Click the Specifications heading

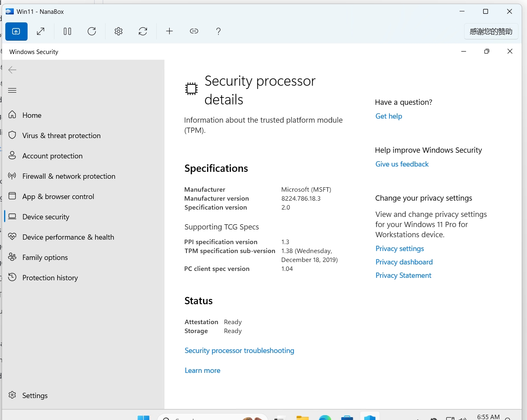(216, 169)
